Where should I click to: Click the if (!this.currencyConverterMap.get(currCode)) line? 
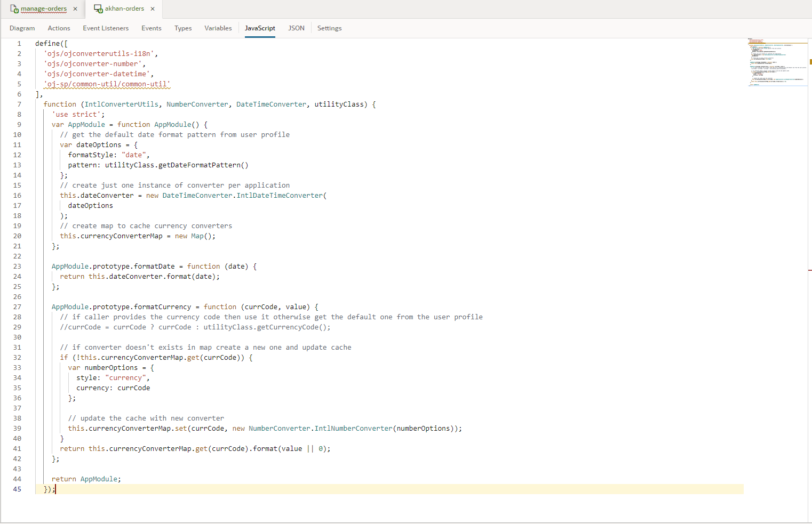[x=156, y=358]
